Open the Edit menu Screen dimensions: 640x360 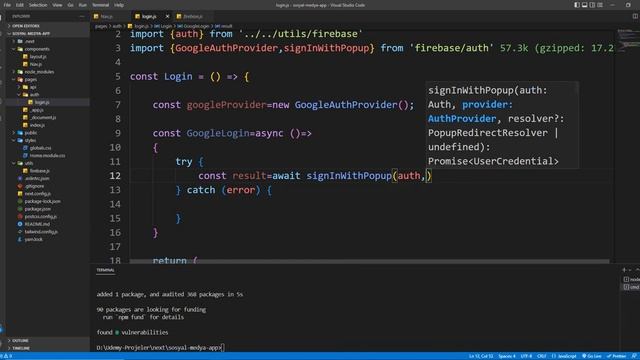(x=20, y=5)
